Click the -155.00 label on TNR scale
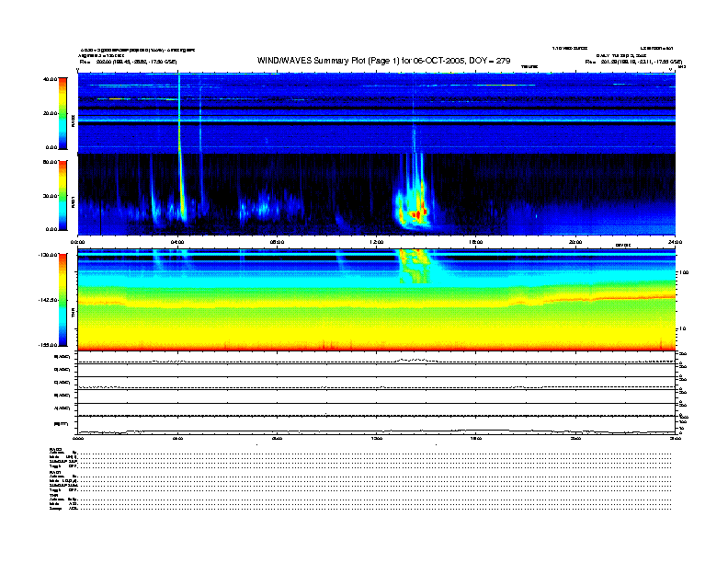 [x=48, y=345]
